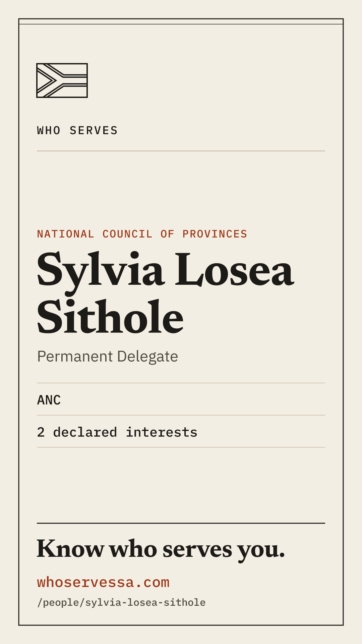Click the surname Sithole in heading
362x644 pixels.
pyautogui.click(x=110, y=317)
